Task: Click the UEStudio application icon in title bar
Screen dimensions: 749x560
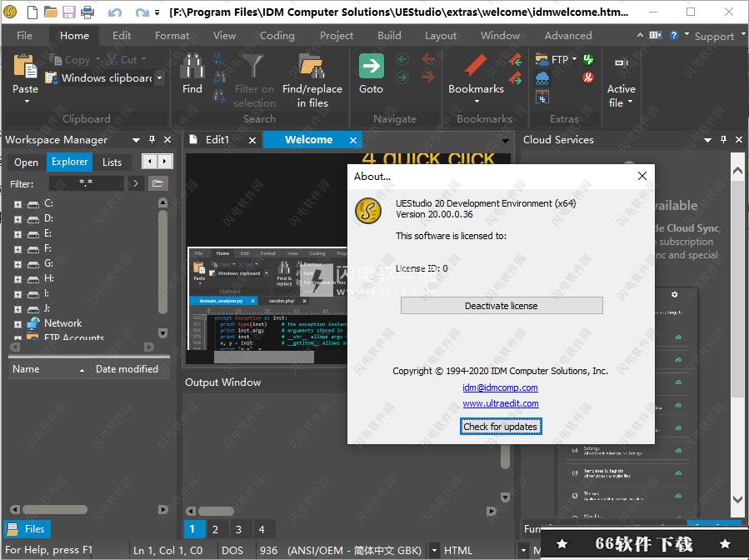Action: click(11, 12)
